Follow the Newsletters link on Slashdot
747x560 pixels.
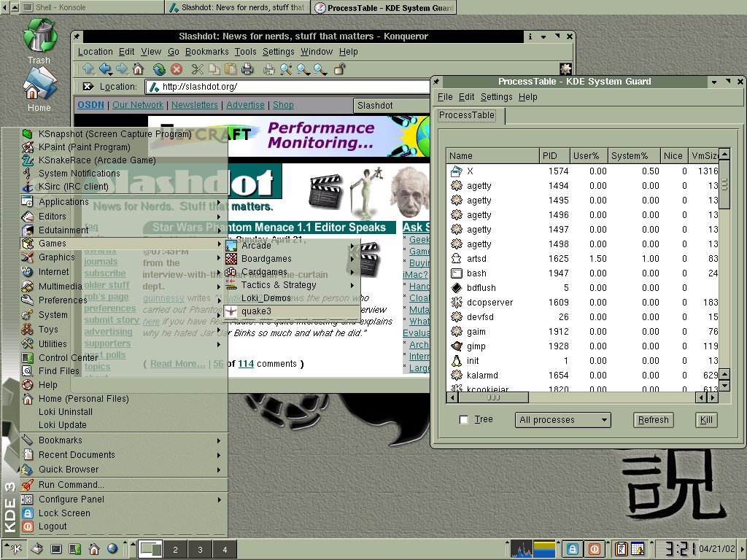pyautogui.click(x=194, y=105)
